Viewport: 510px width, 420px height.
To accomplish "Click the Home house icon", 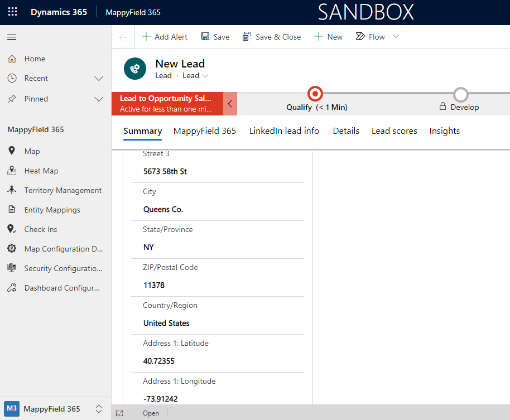I will coord(12,59).
